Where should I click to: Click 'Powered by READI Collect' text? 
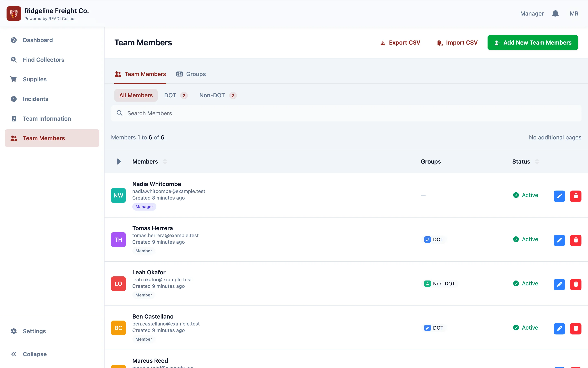pos(50,19)
